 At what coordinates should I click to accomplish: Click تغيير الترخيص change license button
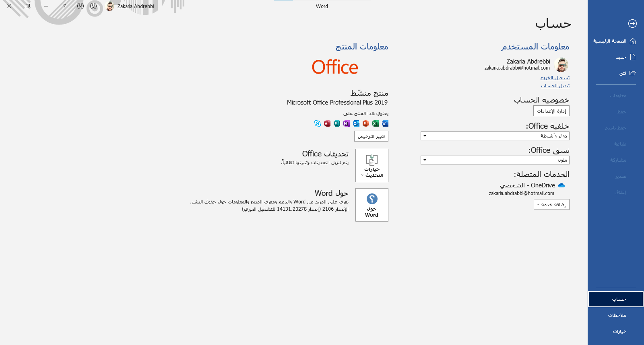click(x=371, y=136)
